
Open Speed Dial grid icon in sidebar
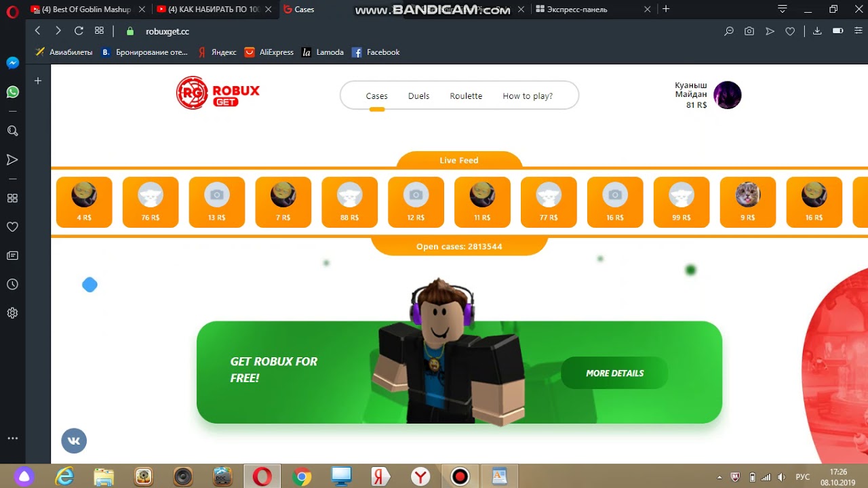pos(12,198)
